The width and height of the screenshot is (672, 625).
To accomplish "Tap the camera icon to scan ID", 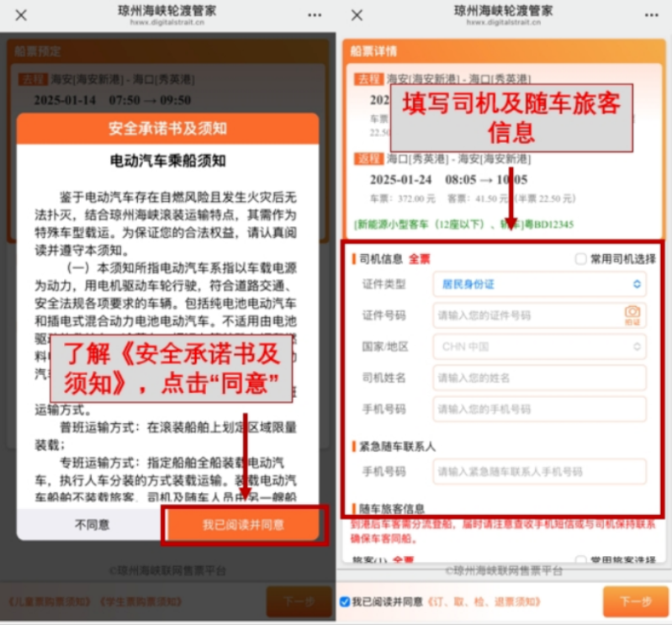I will tap(632, 315).
